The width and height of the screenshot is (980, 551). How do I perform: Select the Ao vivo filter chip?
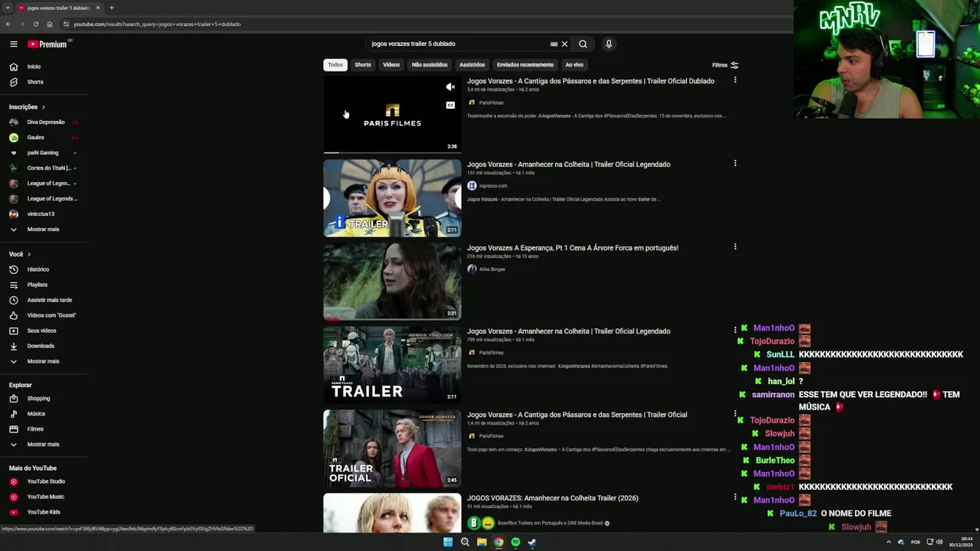[x=574, y=65]
